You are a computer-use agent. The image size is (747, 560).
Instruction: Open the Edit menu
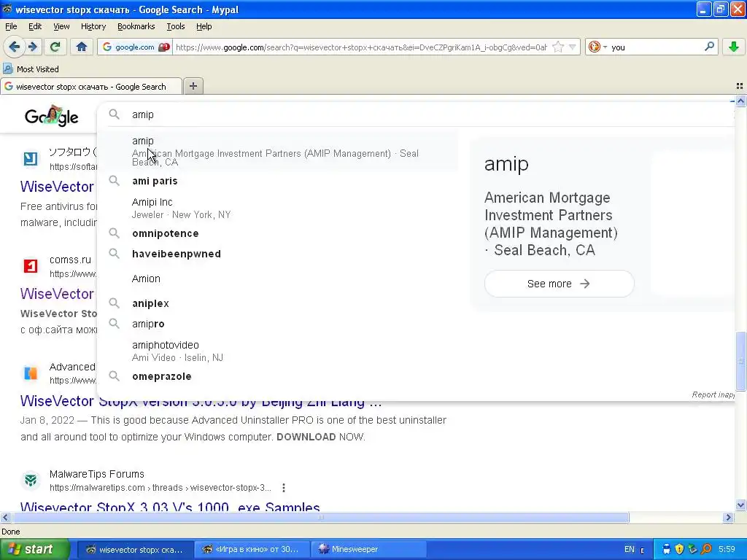tap(35, 26)
